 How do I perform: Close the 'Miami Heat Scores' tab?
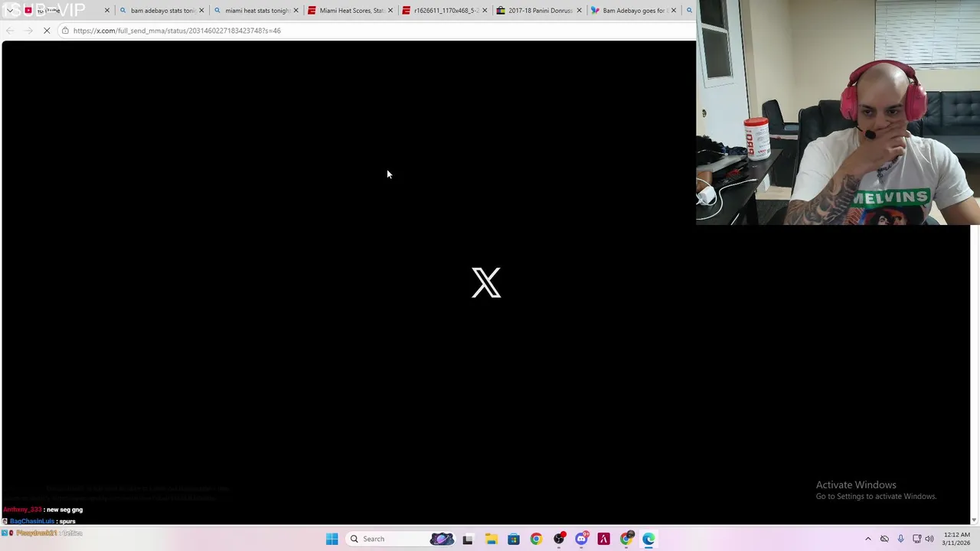[x=390, y=11]
